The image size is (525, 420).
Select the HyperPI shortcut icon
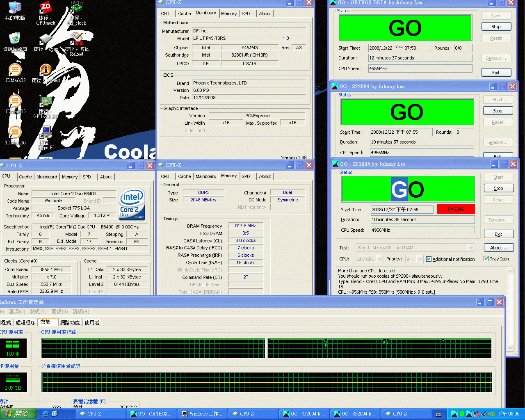pyautogui.click(x=46, y=138)
